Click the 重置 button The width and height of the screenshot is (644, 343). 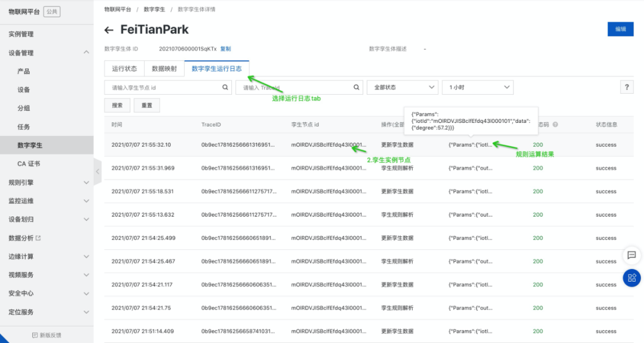pyautogui.click(x=147, y=105)
